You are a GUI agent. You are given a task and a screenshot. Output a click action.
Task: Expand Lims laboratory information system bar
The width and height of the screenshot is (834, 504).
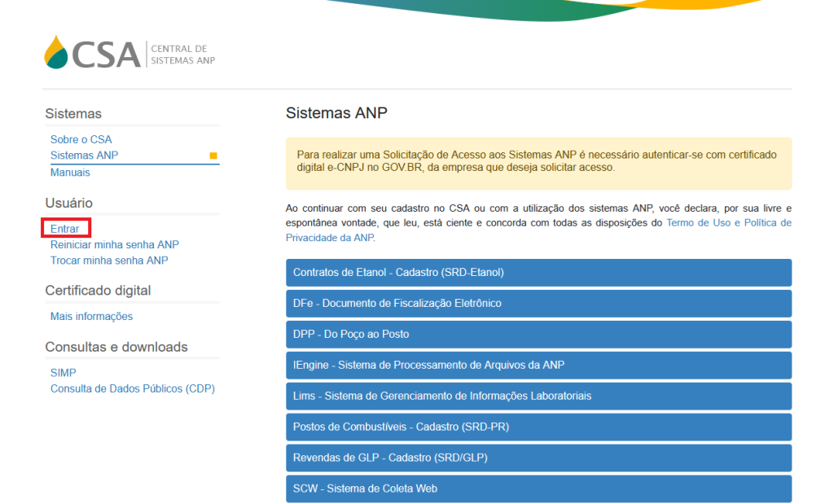tap(538, 397)
